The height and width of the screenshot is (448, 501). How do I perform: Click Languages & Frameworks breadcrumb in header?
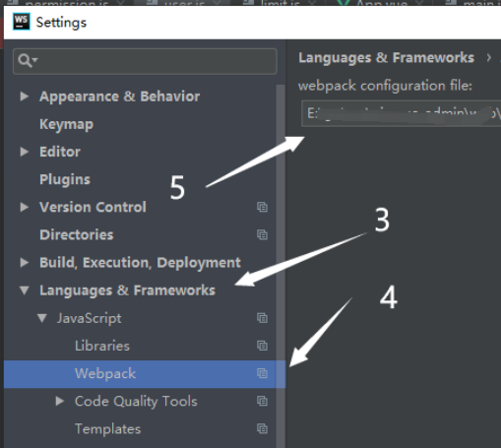pyautogui.click(x=386, y=58)
